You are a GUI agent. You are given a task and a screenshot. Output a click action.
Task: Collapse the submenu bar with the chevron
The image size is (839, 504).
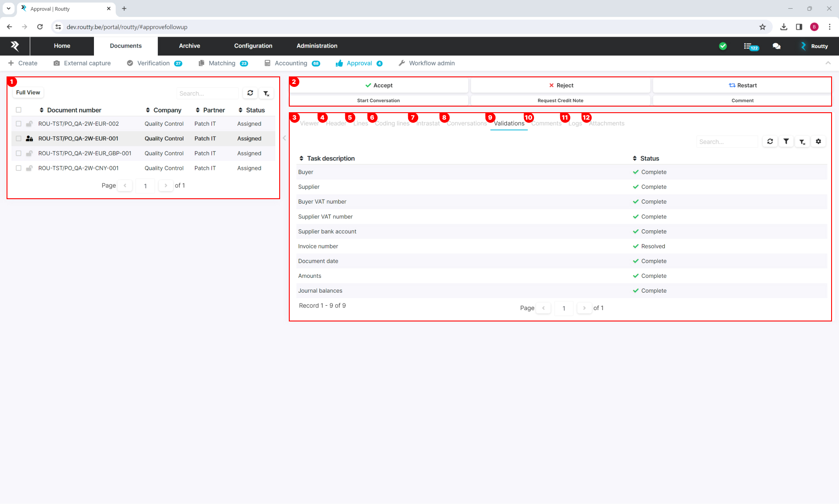[828, 63]
